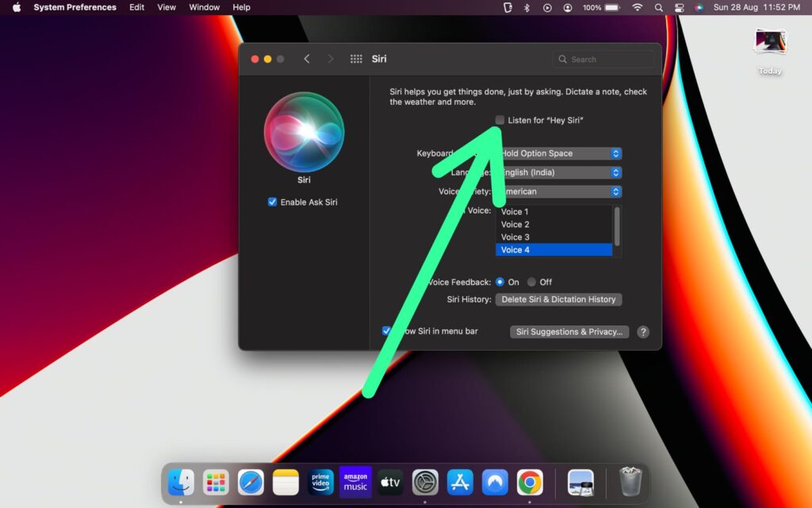Open the System Preferences app menu

(75, 7)
